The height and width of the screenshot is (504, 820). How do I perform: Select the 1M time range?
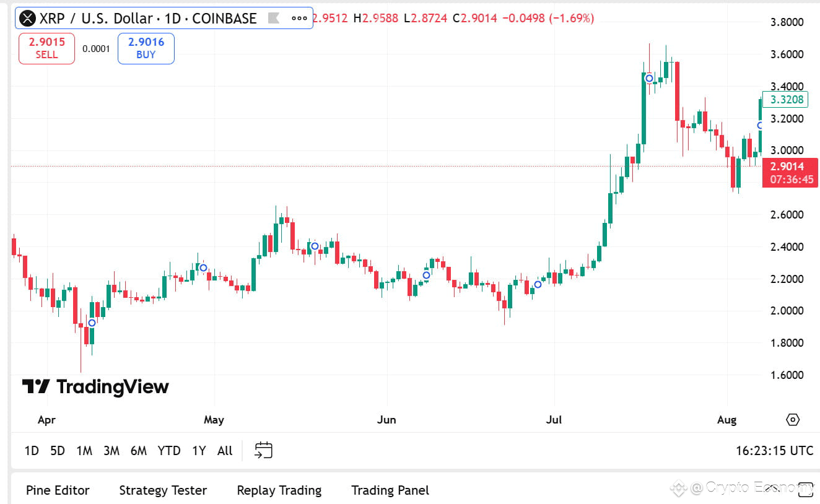[x=84, y=451]
